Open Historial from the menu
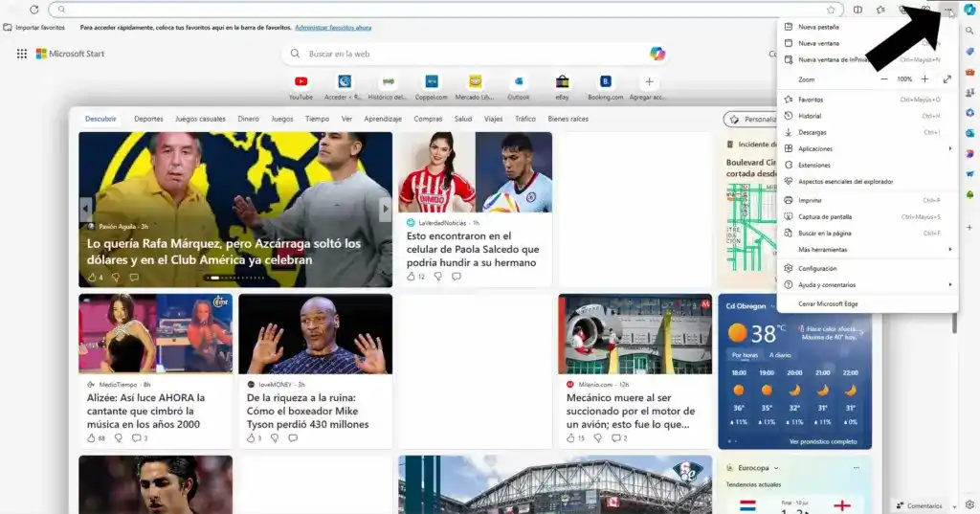 [x=867, y=116]
